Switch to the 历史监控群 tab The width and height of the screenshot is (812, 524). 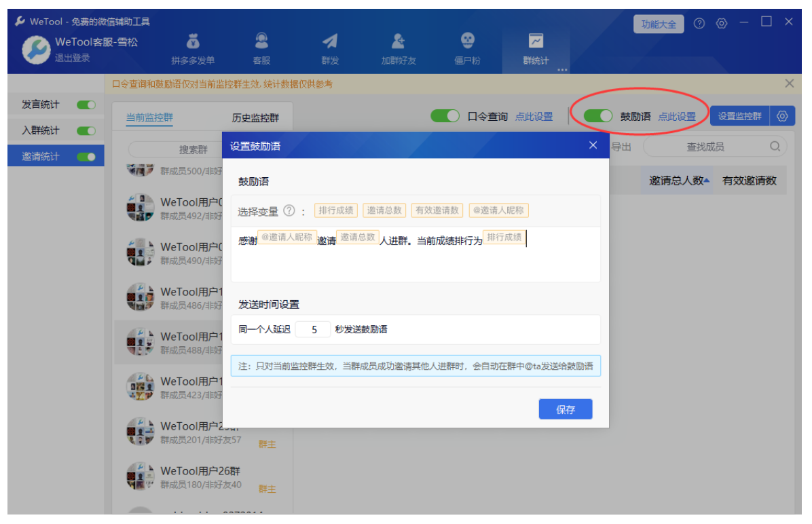pyautogui.click(x=255, y=117)
